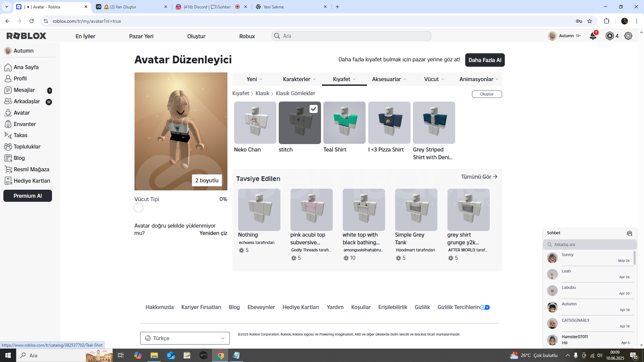
Task: Expand the Animasyonlar dropdown tab
Action: 479,79
